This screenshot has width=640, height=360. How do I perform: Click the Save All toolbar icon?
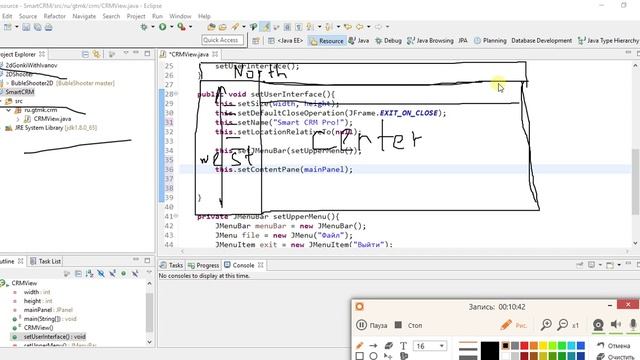click(x=37, y=27)
